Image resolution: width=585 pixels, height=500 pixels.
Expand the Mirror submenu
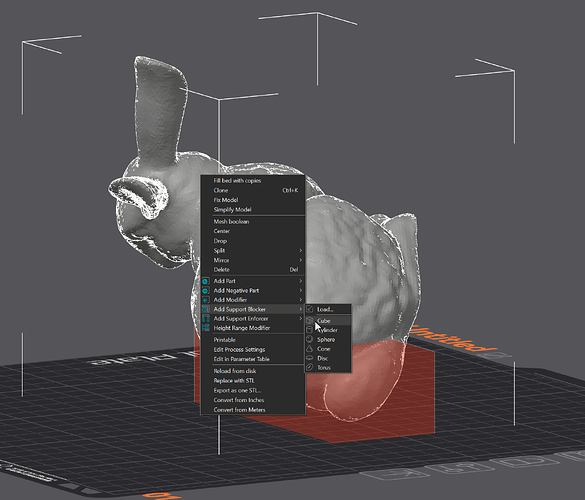[x=253, y=260]
